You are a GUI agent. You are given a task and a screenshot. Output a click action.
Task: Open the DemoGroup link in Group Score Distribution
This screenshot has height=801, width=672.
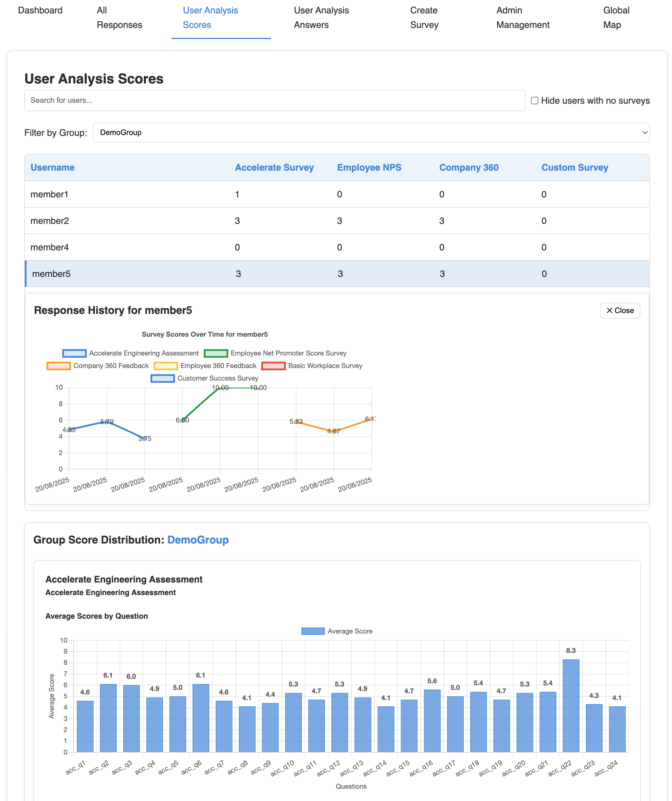(x=198, y=540)
